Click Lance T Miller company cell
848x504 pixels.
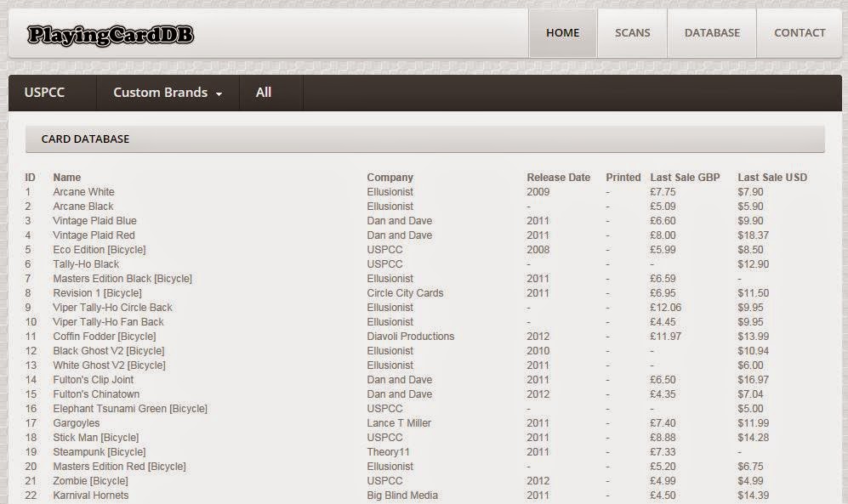pos(399,423)
